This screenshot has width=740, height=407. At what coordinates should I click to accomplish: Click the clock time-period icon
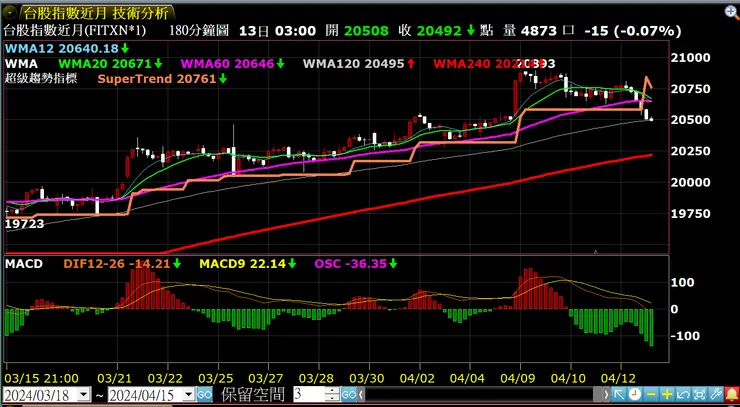pos(635,394)
